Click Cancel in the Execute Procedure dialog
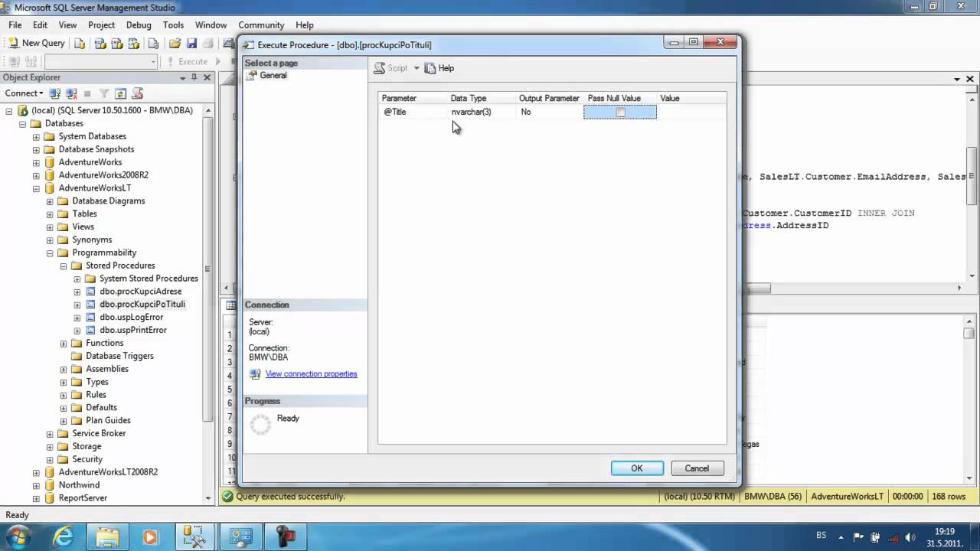Image resolution: width=980 pixels, height=551 pixels. click(x=697, y=468)
